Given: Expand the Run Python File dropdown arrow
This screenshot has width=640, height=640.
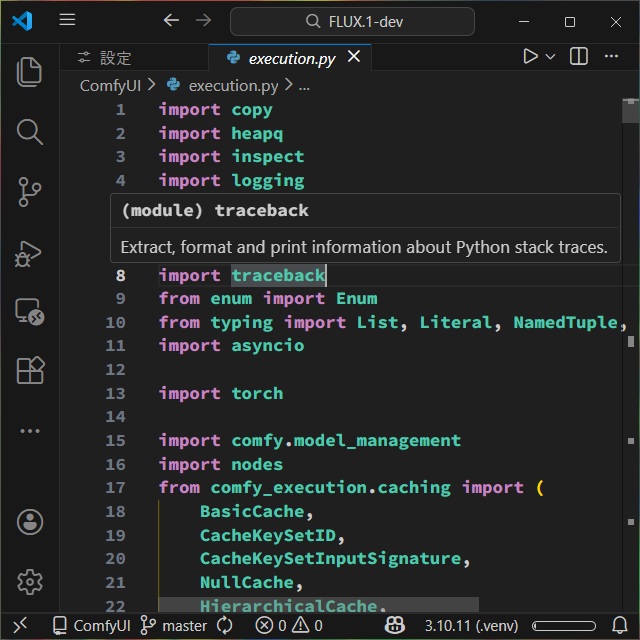Looking at the screenshot, I should 551,57.
